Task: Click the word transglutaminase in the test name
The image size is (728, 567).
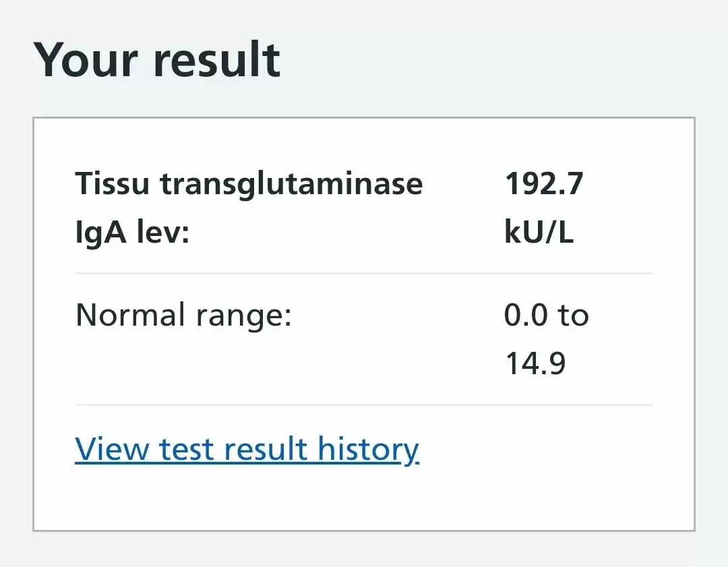Action: click(x=292, y=184)
